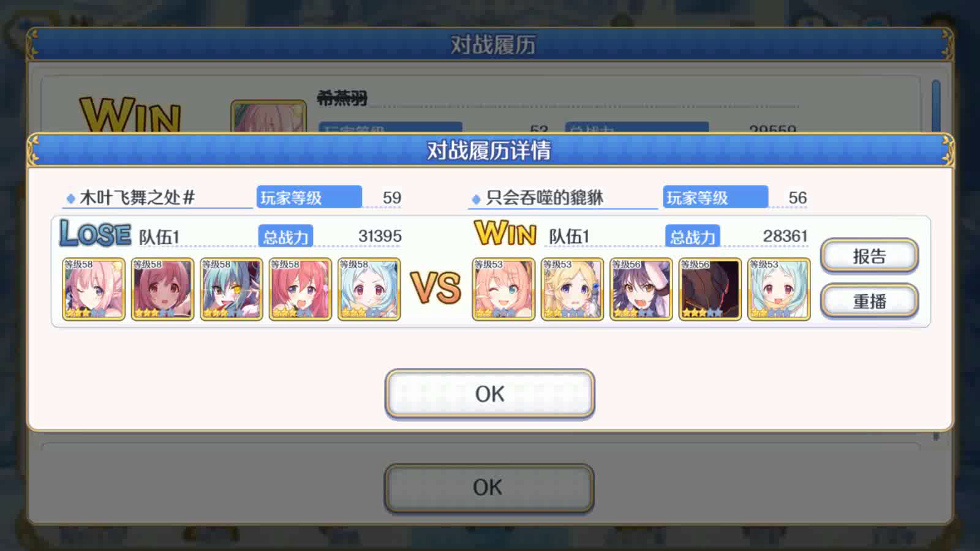Select the first losing-team character with the winking pink-haired portrait
This screenshot has height=551, width=980.
[94, 289]
